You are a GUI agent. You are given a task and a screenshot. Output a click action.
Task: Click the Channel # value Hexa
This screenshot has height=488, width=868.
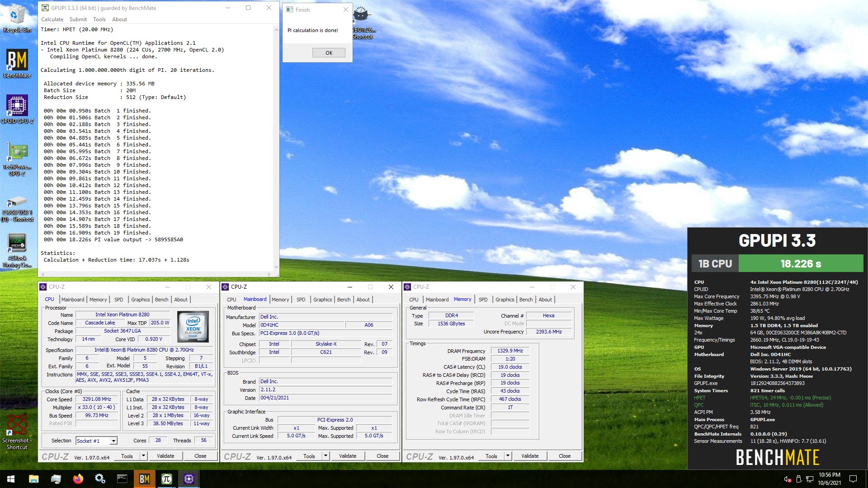pos(549,316)
